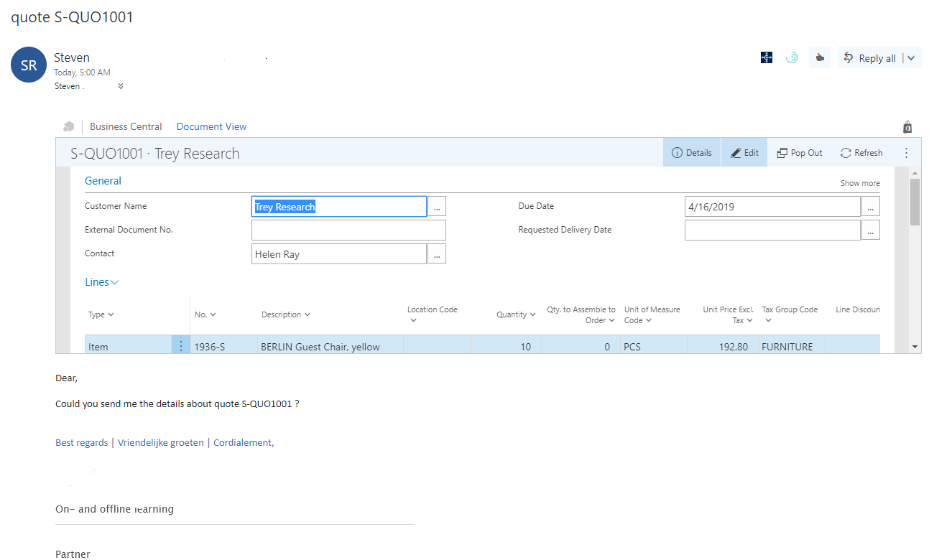This screenshot has height=560, width=929.
Task: Open the Customer Name lookup button
Action: 437,207
